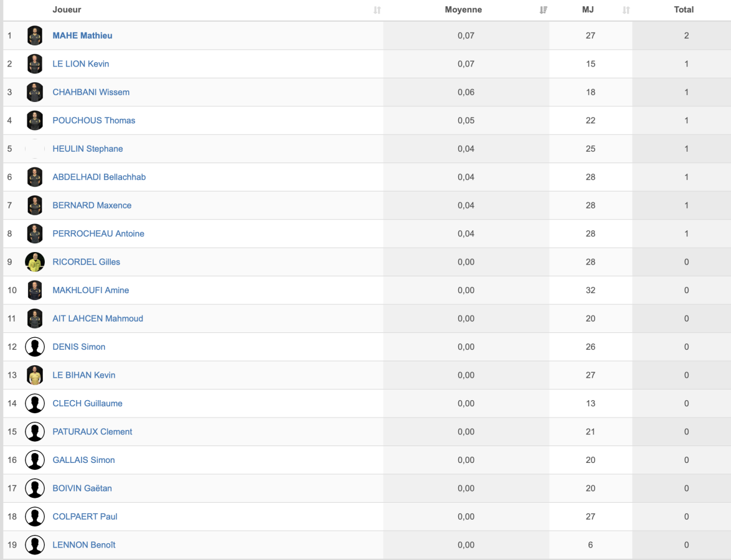The width and height of the screenshot is (731, 560).
Task: Open the ABDELHADI Bellachhab profile link
Action: (99, 177)
